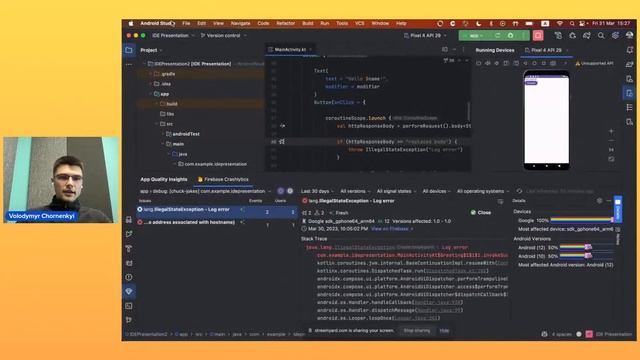The height and width of the screenshot is (360, 640).
Task: Click macOS Spotlight search icon in menu bar
Action: [x=572, y=24]
